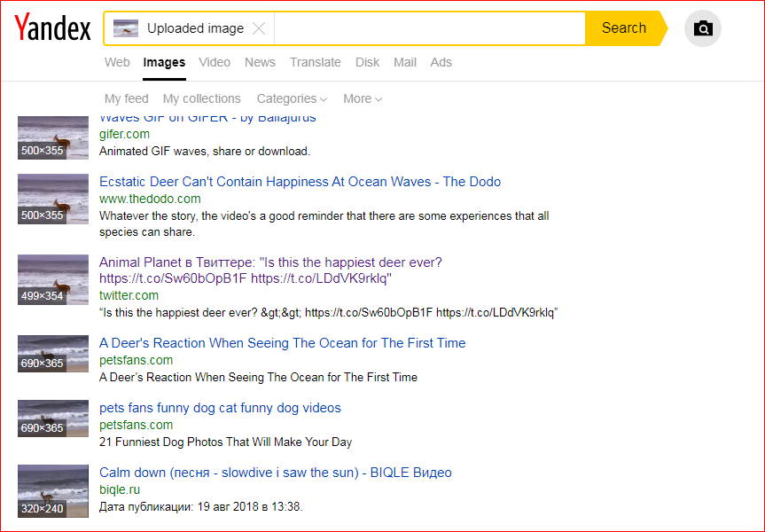The width and height of the screenshot is (765, 532).
Task: Go to the Disk tab
Action: click(x=367, y=62)
